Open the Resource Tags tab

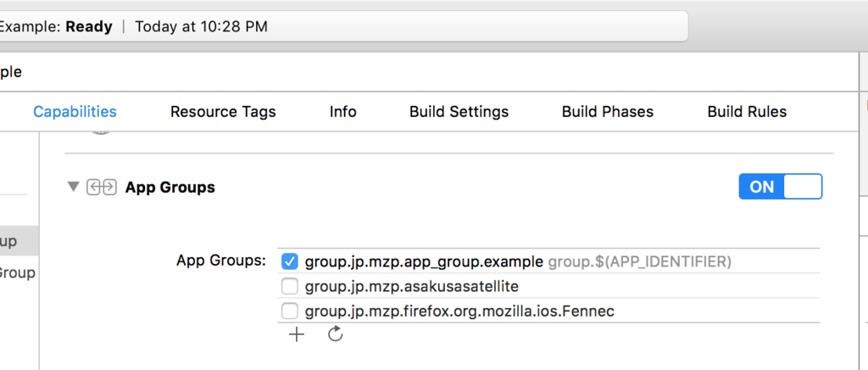[223, 112]
